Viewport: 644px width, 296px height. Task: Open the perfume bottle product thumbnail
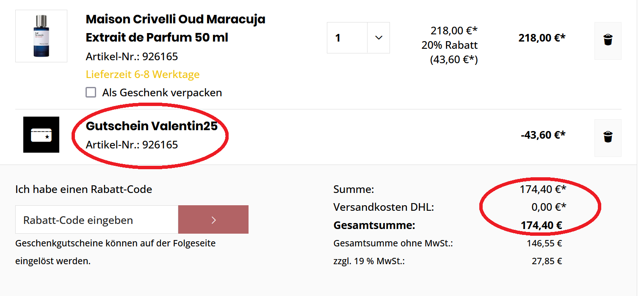pyautogui.click(x=41, y=36)
